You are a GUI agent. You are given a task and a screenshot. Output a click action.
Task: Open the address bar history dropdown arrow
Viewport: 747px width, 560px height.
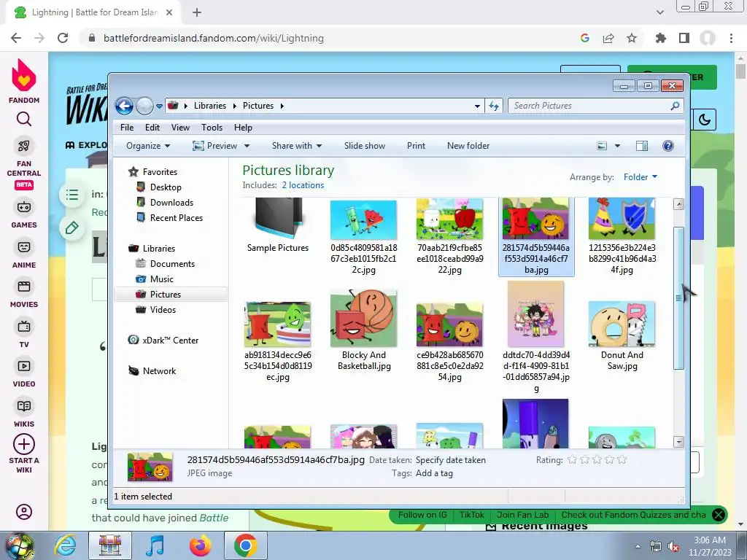pos(477,106)
